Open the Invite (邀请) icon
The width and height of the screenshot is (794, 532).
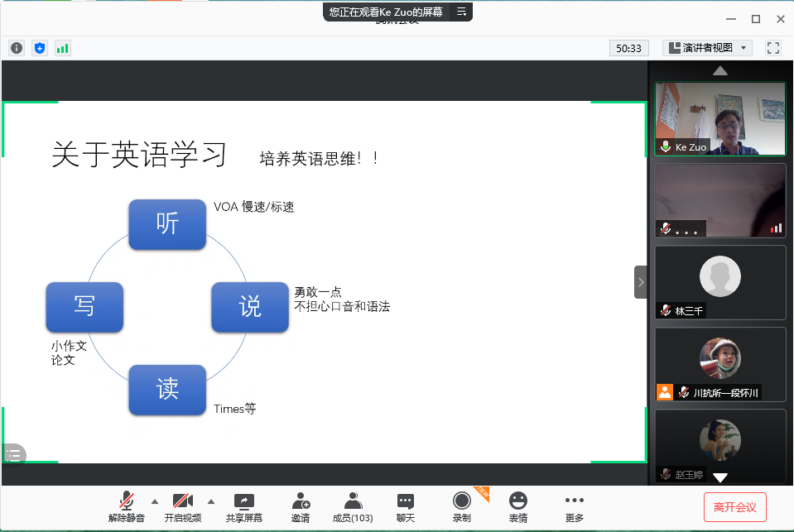coord(301,506)
